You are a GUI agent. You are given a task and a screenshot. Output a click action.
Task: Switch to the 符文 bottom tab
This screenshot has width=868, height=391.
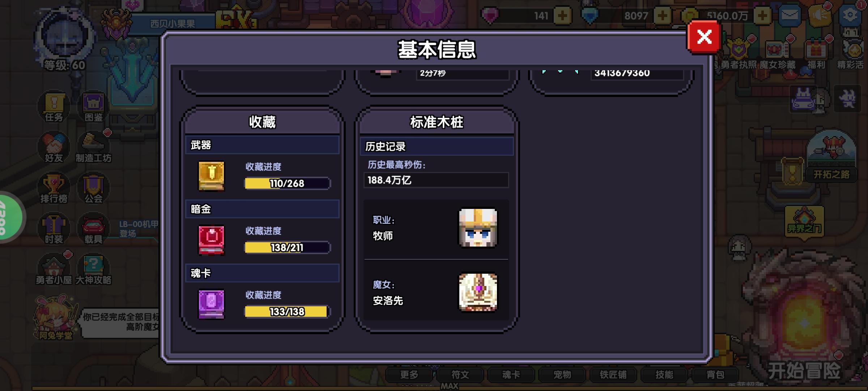[460, 375]
